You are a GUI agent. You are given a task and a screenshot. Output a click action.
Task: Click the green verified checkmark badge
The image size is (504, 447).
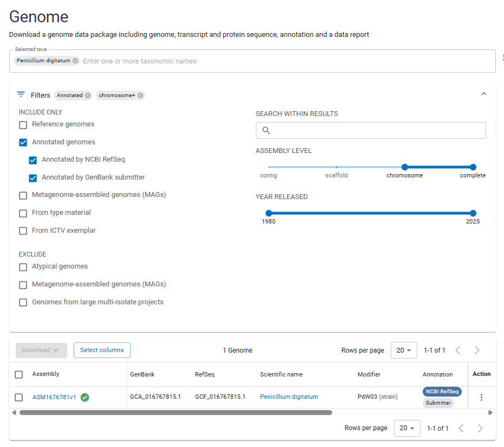coord(85,397)
